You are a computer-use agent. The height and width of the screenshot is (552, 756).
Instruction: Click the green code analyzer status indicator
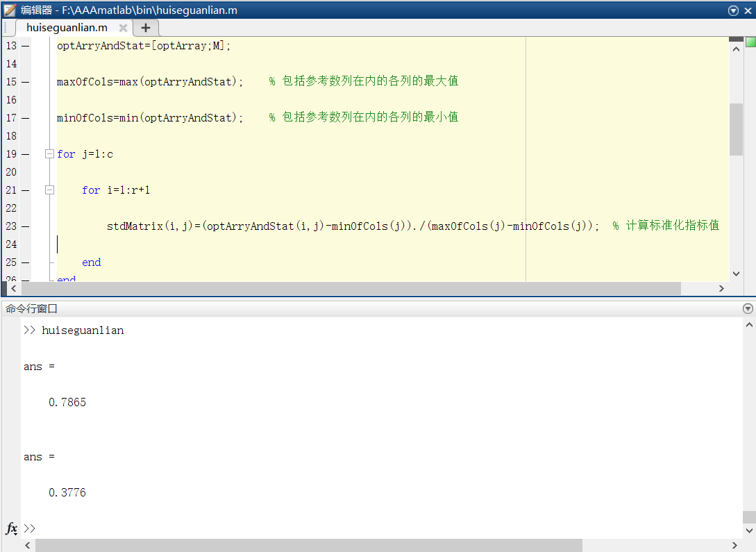750,42
